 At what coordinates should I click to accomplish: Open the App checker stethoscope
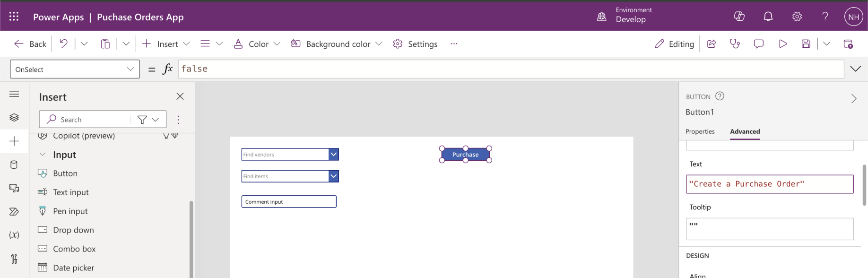(x=735, y=44)
